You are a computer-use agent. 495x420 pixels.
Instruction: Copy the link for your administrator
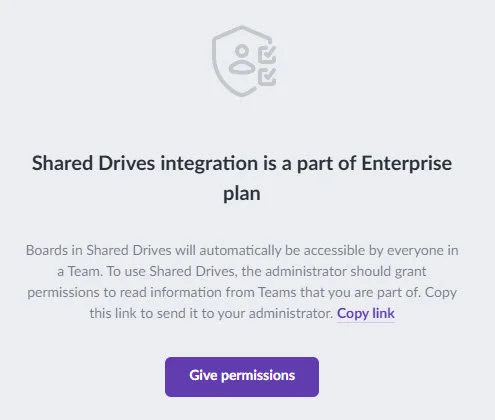366,313
